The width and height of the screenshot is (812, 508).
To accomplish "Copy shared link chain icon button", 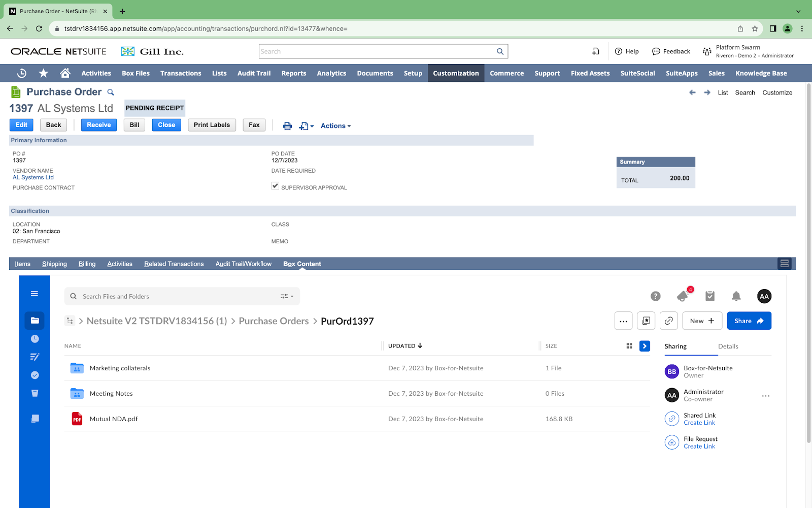I will point(669,321).
